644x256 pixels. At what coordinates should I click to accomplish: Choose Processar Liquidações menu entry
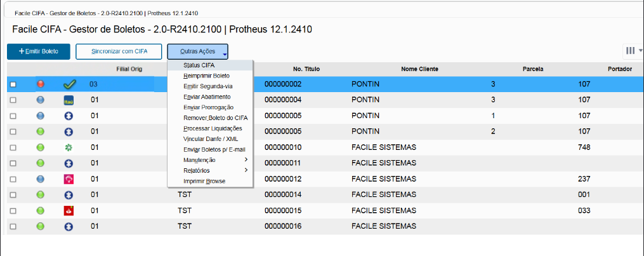[210, 128]
